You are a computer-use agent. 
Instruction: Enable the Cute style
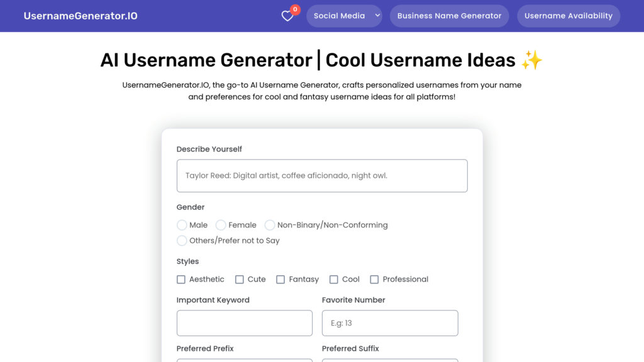point(239,279)
